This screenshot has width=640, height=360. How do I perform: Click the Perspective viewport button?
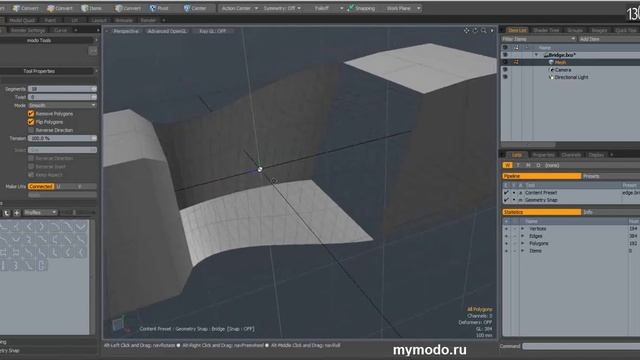(x=126, y=31)
